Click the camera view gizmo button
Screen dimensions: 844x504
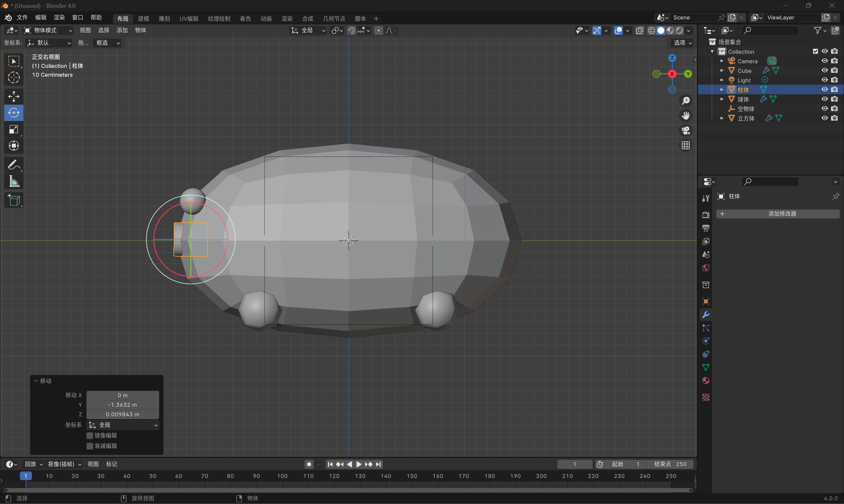coord(686,130)
